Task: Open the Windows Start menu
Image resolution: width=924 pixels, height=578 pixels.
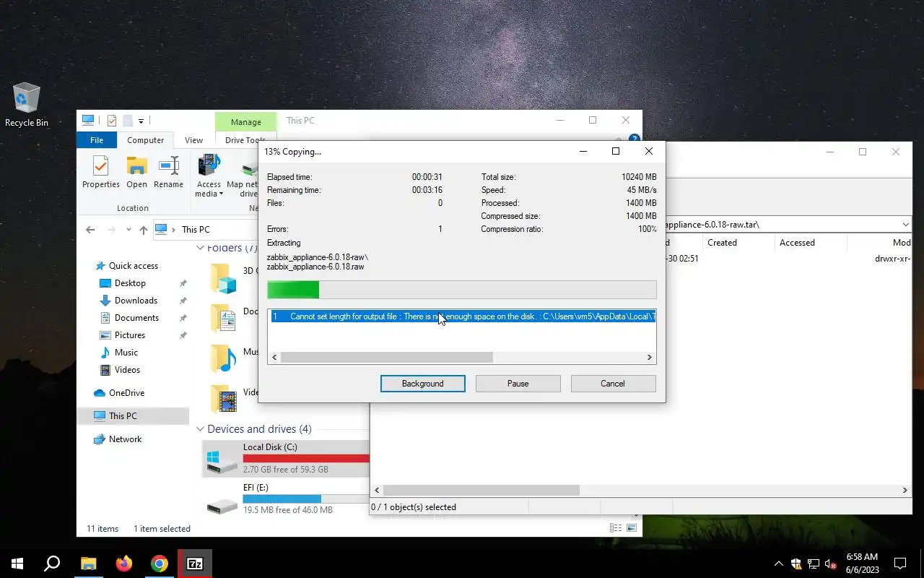Action: tap(17, 564)
